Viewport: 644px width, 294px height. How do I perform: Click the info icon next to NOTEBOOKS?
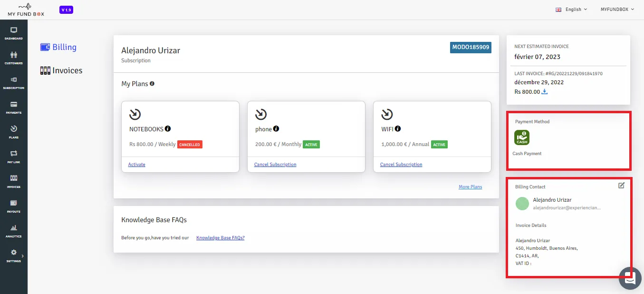[x=168, y=129]
